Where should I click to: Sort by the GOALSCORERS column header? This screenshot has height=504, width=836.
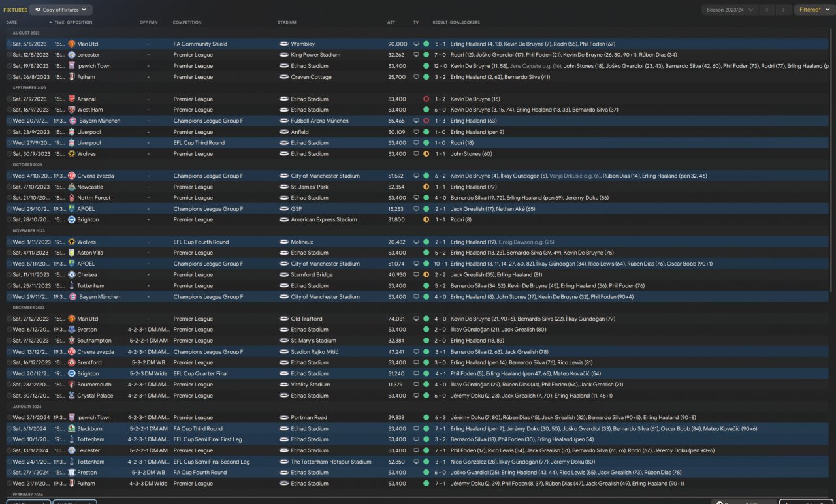(465, 22)
